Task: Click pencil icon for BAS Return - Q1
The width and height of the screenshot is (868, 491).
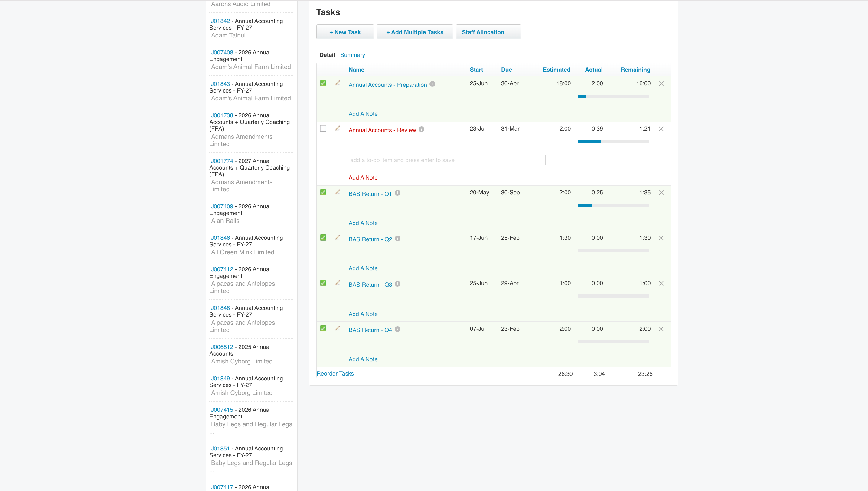Action: (x=337, y=192)
